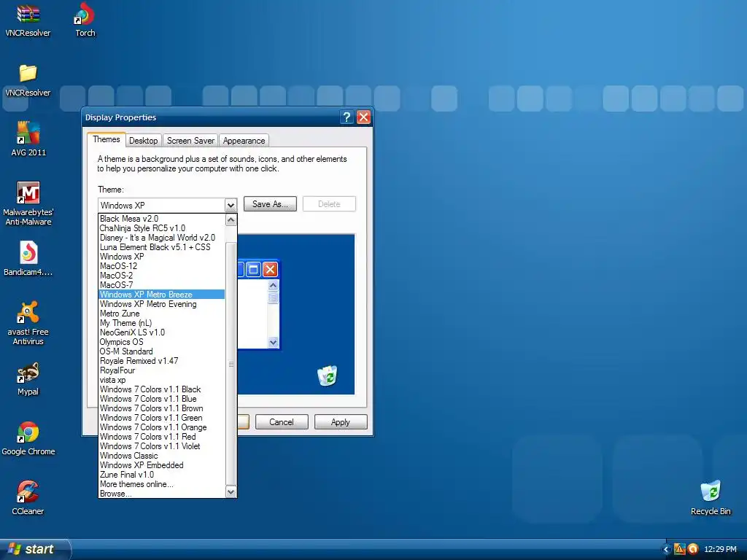Image resolution: width=747 pixels, height=560 pixels.
Task: Choose Windows XP Metro Evening theme
Action: click(x=161, y=304)
